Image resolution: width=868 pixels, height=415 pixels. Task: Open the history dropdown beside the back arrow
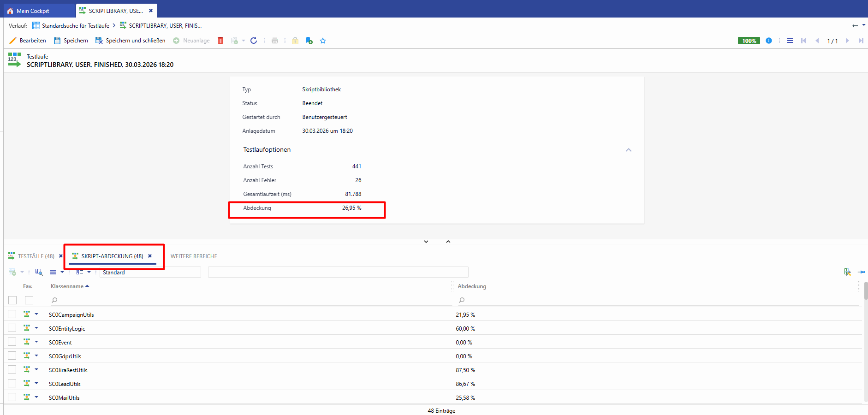[x=864, y=25]
